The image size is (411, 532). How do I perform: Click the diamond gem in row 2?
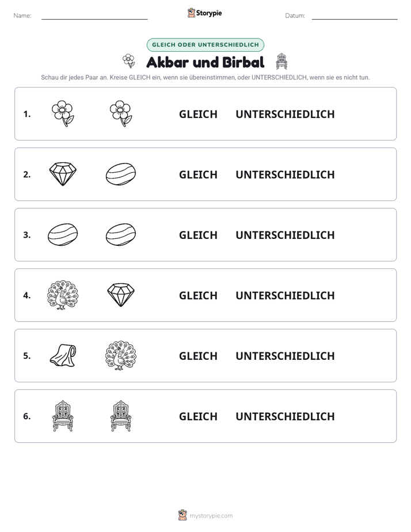[63, 174]
